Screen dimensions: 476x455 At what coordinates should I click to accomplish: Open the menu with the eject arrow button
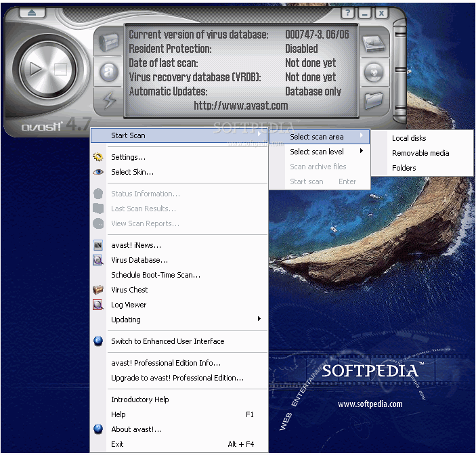coord(32,12)
